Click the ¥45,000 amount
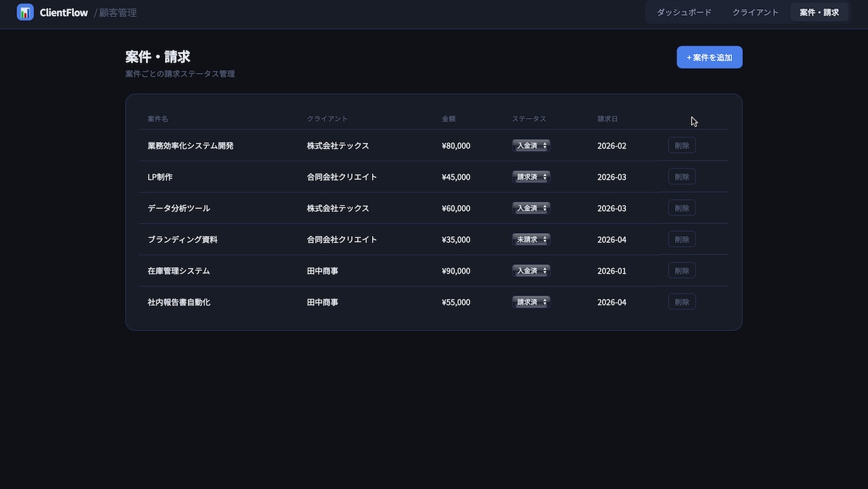Screen dimensions: 868x489 456,177
